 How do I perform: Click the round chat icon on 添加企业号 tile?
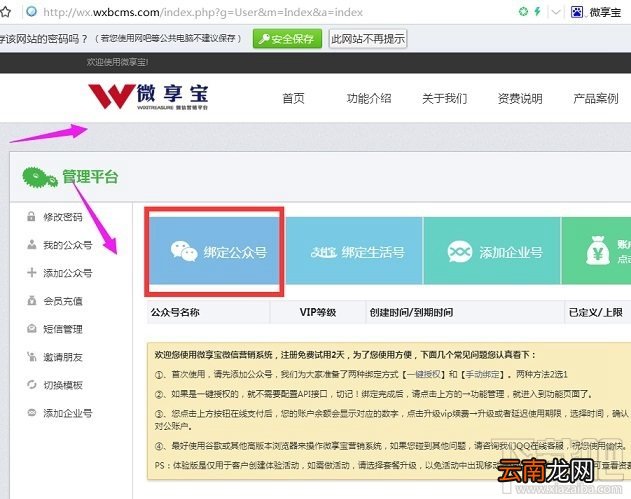[x=460, y=252]
